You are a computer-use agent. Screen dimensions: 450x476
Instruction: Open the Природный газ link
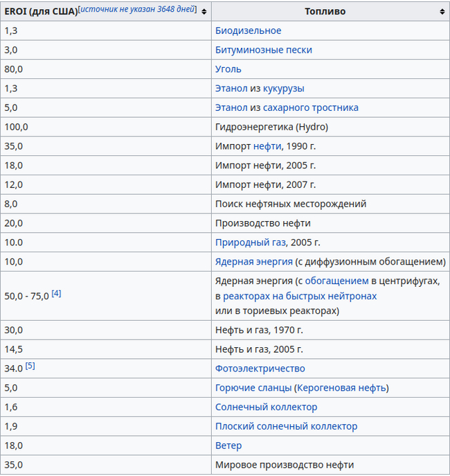tap(251, 243)
